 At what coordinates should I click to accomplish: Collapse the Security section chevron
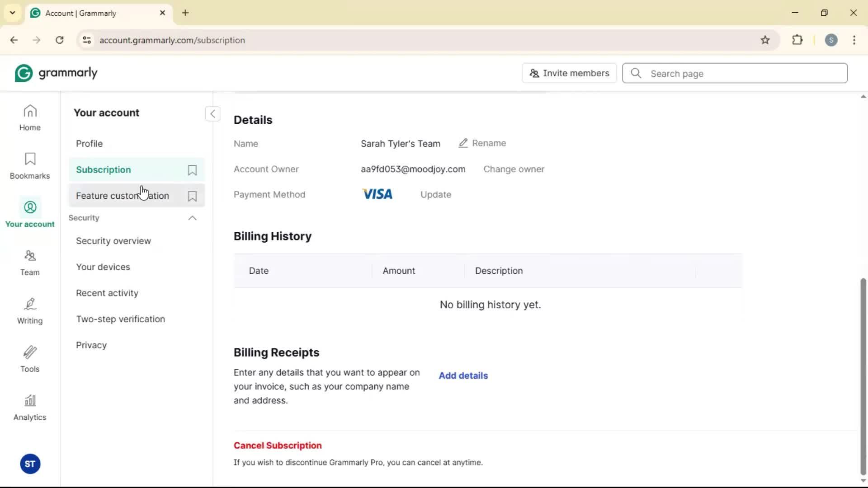click(192, 218)
